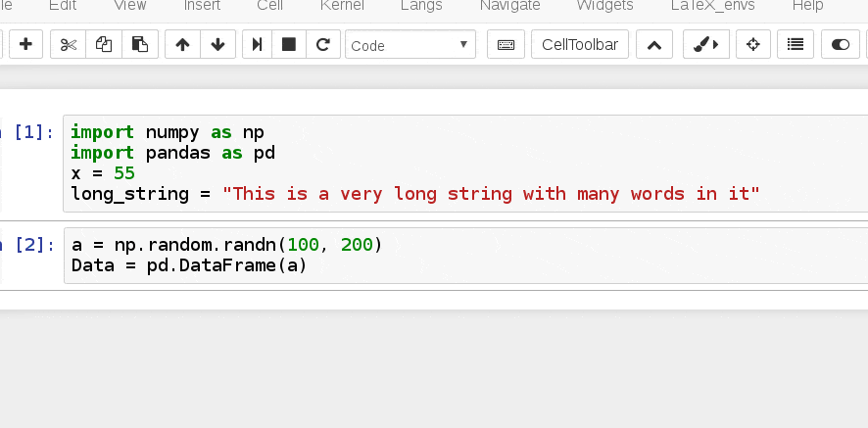Open command palette keyboard icon

click(506, 44)
